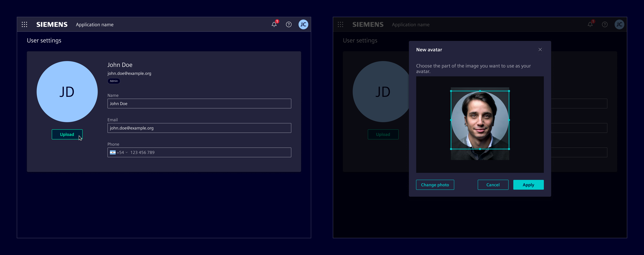
Task: Click the SIEMENS logo in left header
Action: (52, 24)
